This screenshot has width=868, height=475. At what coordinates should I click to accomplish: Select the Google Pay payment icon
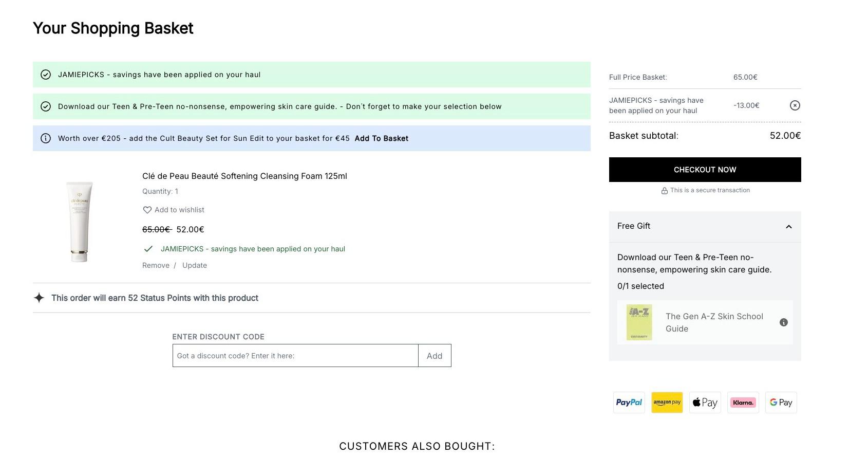[x=781, y=403]
